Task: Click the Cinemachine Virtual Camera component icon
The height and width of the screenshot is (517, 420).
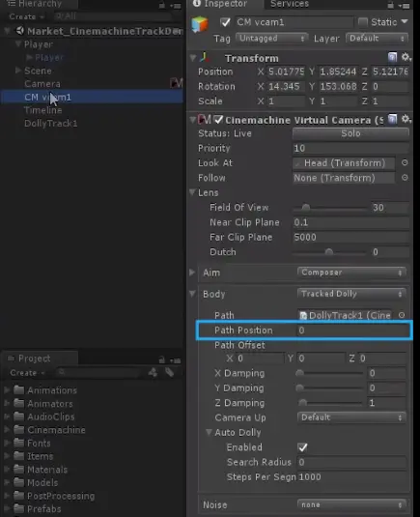Action: coord(205,120)
